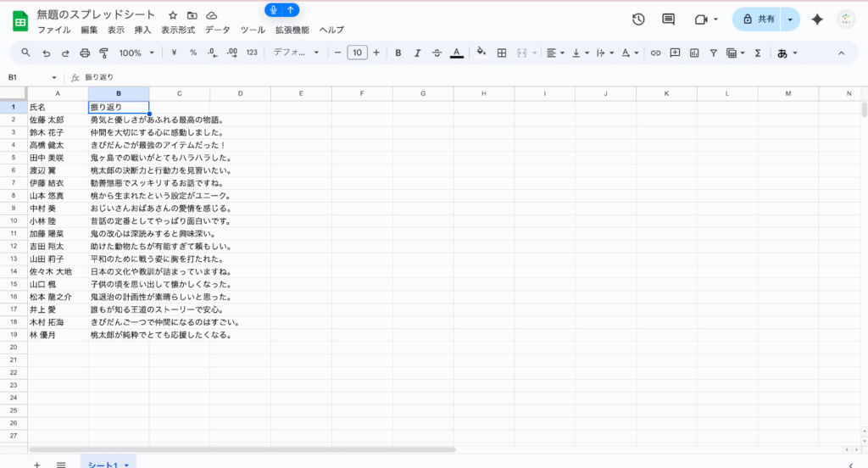Open the fill color picker
This screenshot has height=468, width=868.
481,53
